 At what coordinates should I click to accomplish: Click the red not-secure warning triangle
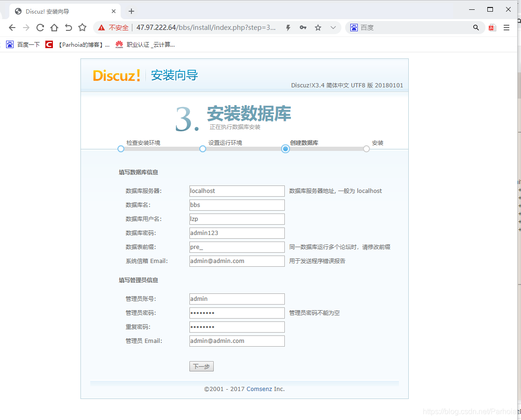pyautogui.click(x=101, y=28)
